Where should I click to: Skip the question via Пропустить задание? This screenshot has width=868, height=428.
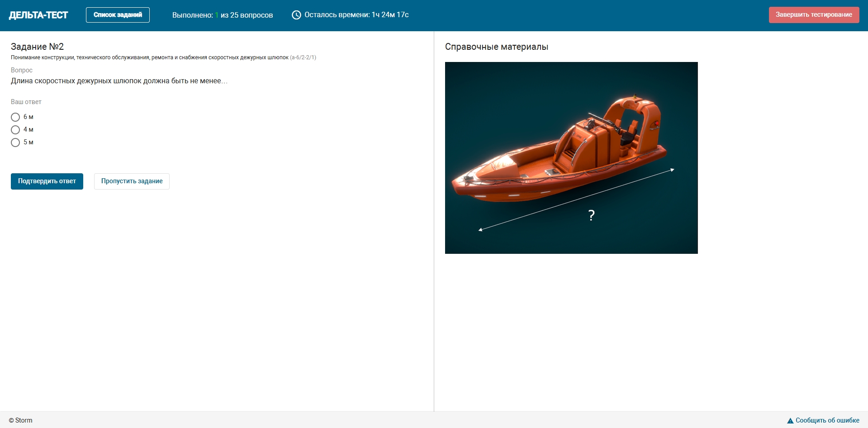pos(132,181)
